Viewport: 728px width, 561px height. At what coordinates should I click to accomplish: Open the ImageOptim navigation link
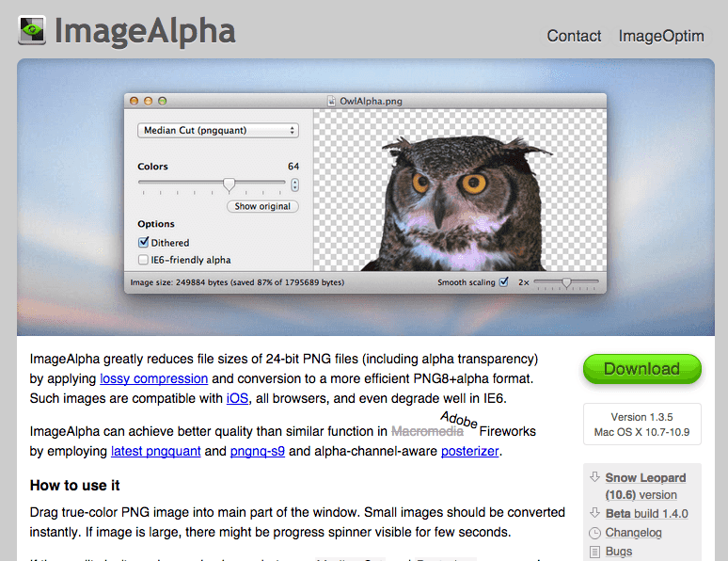tap(661, 36)
